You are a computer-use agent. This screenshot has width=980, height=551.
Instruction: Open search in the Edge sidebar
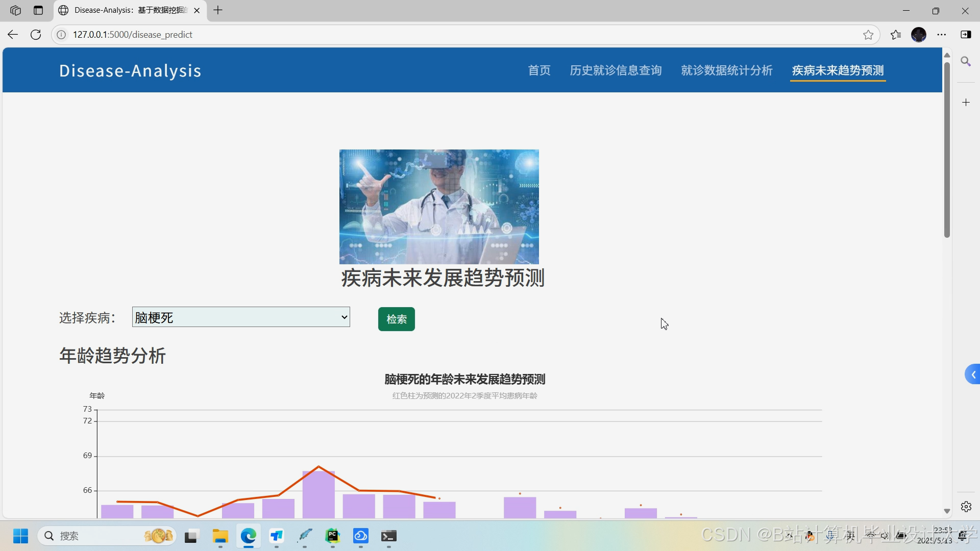[x=966, y=62]
